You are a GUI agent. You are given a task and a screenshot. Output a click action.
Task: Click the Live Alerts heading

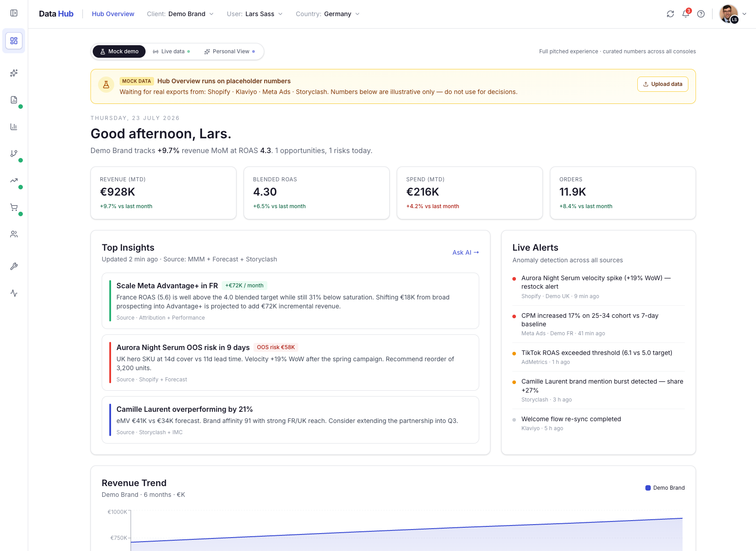click(535, 248)
